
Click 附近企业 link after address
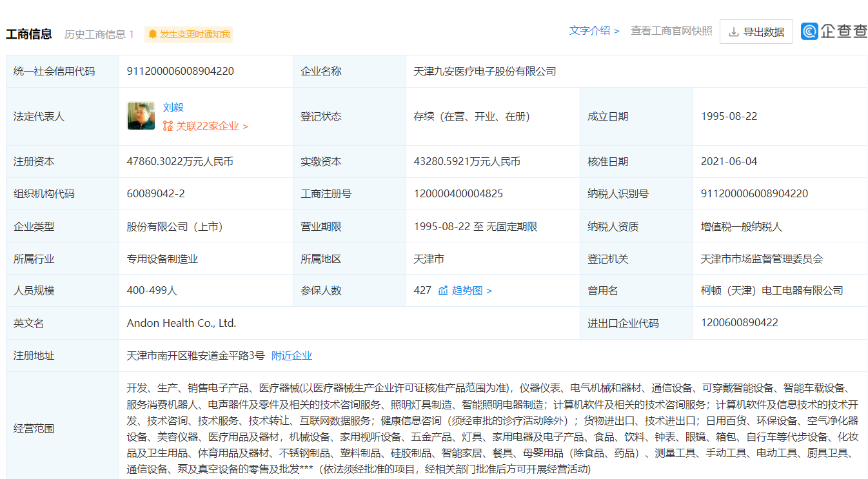tap(291, 356)
